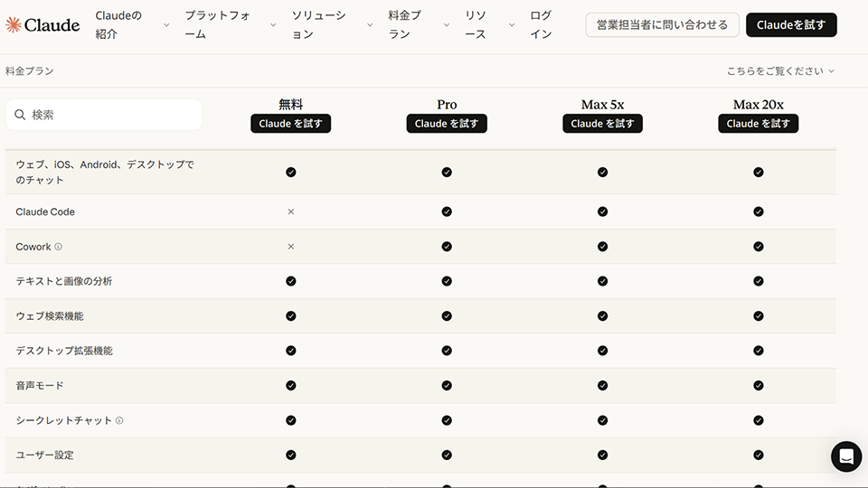Click the 音声モード row label
The image size is (868, 488).
click(x=39, y=386)
